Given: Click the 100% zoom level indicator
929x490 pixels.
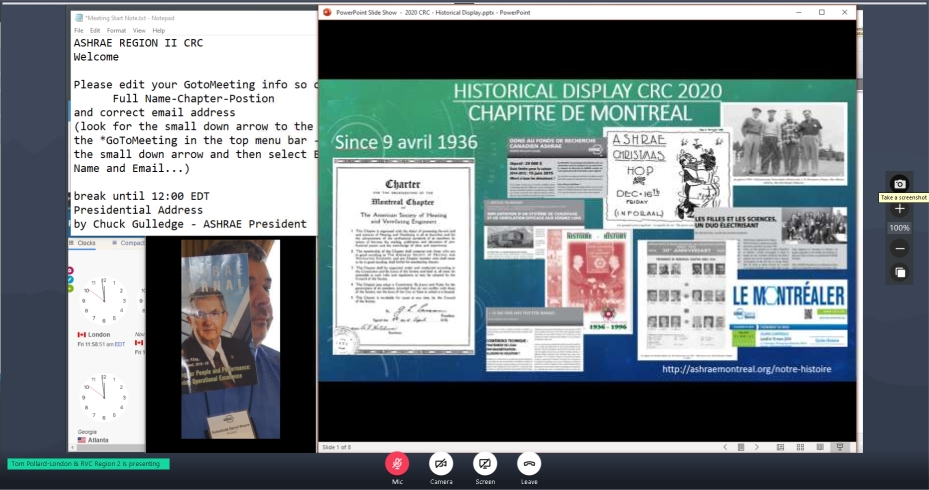Looking at the screenshot, I should [899, 228].
